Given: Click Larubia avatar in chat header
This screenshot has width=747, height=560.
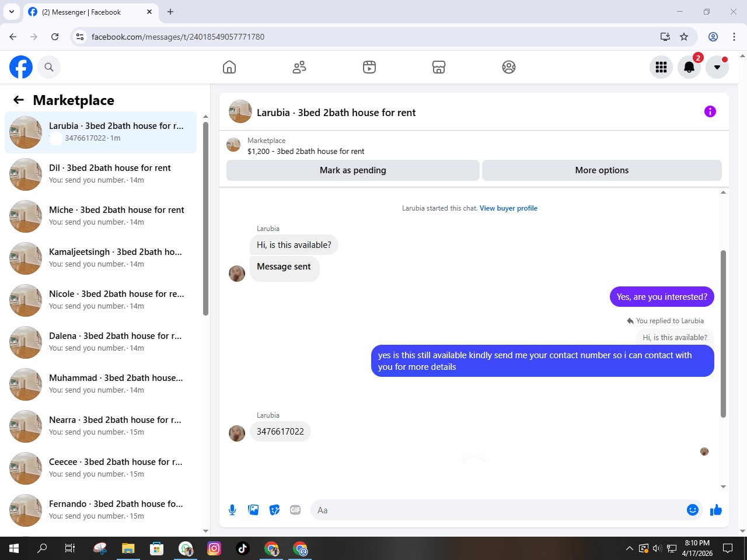Looking at the screenshot, I should click(x=240, y=111).
